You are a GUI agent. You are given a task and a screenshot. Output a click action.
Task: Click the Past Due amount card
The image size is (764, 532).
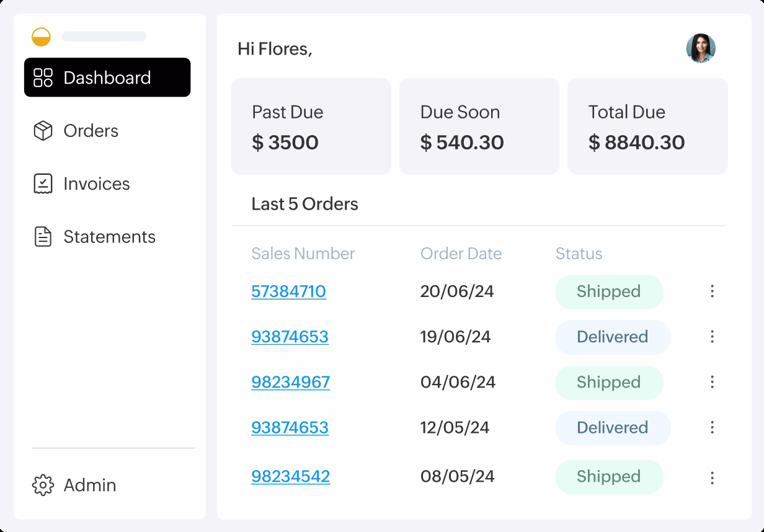point(311,126)
